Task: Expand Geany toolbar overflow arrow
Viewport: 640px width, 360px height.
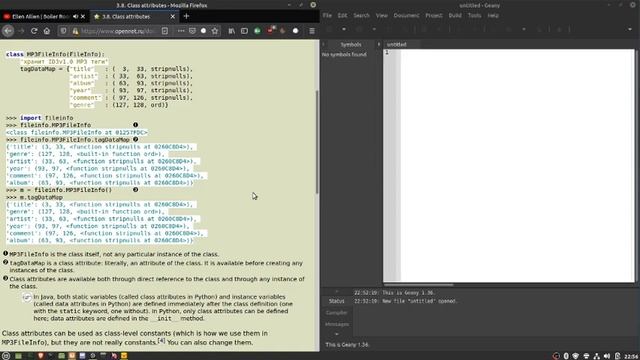Action: pyautogui.click(x=630, y=29)
